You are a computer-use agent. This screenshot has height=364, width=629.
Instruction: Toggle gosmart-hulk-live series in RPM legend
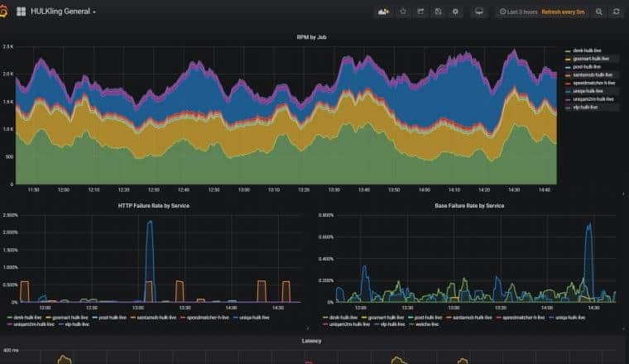[x=591, y=59]
